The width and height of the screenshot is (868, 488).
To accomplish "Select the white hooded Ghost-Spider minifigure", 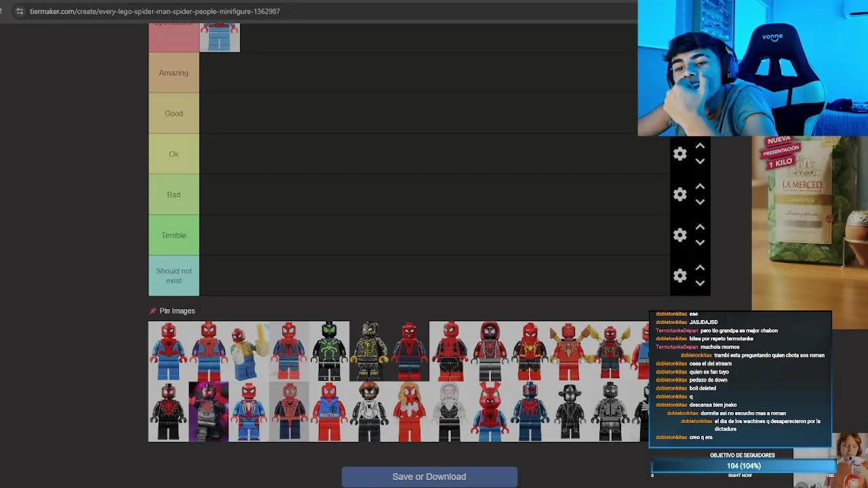I will (449, 411).
